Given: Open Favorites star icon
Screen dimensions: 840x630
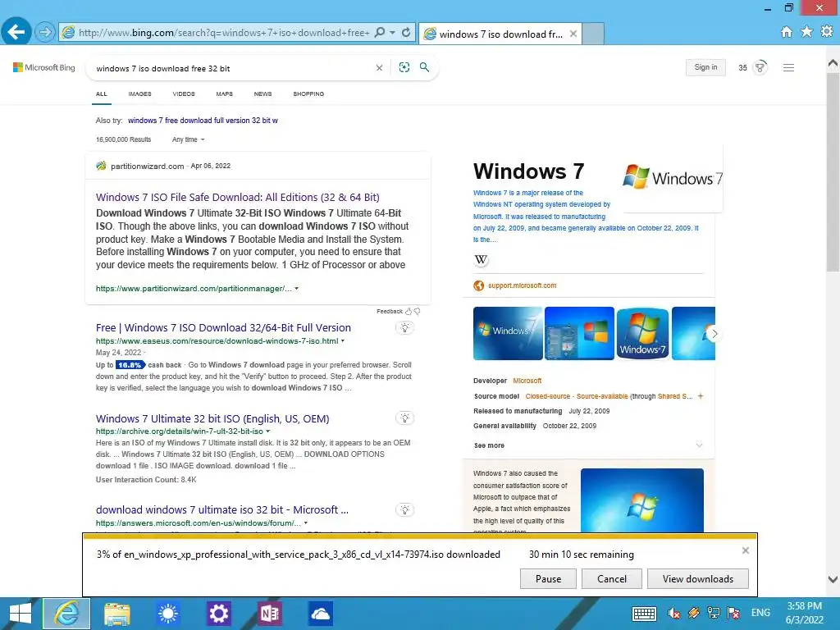Looking at the screenshot, I should [x=807, y=32].
